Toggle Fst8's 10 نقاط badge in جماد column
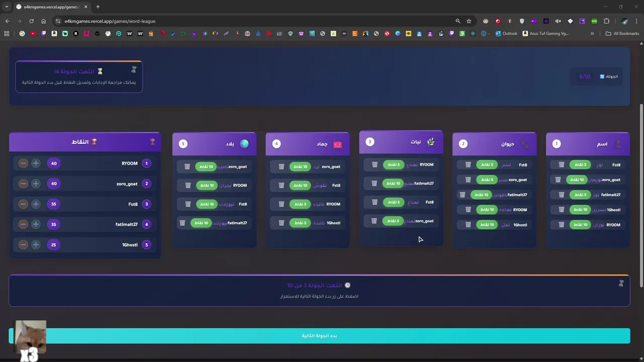This screenshot has height=362, width=644. 300,186
